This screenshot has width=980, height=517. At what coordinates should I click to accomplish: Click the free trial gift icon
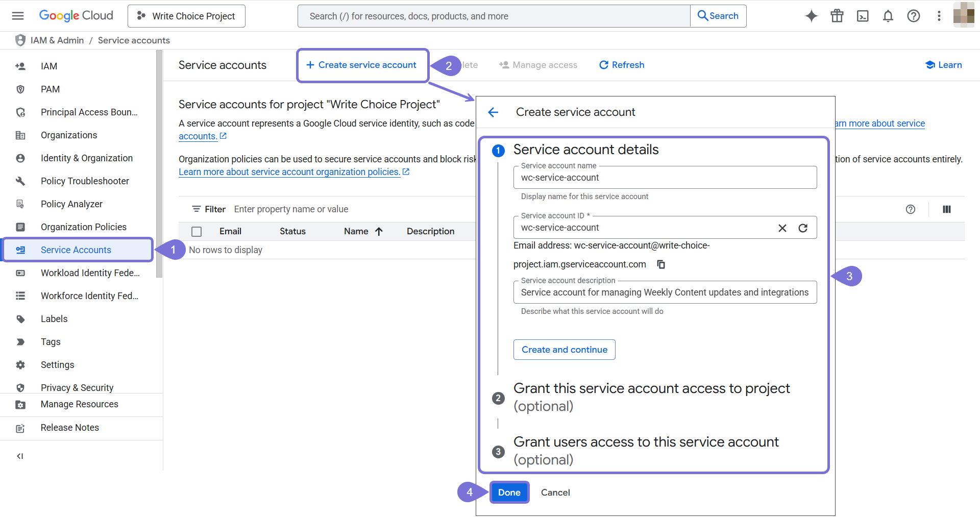837,16
